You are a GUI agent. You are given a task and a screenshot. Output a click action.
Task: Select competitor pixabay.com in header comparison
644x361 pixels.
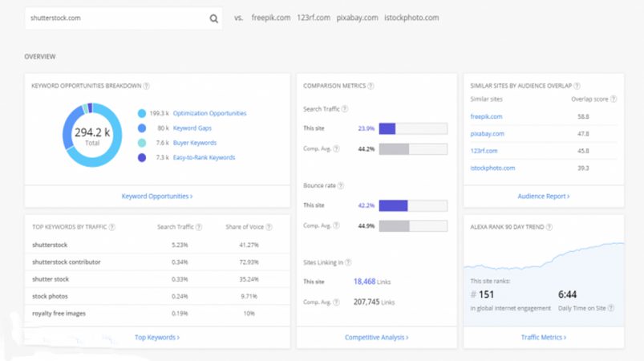pos(357,18)
